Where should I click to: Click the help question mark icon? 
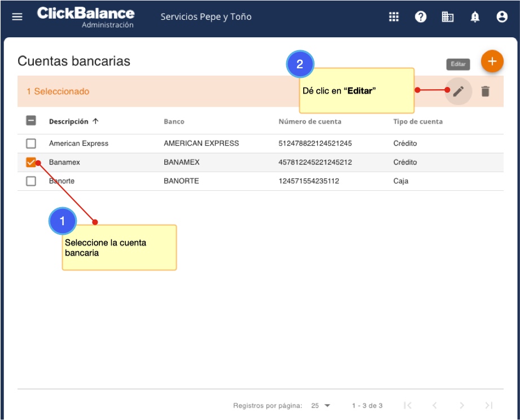tap(421, 17)
